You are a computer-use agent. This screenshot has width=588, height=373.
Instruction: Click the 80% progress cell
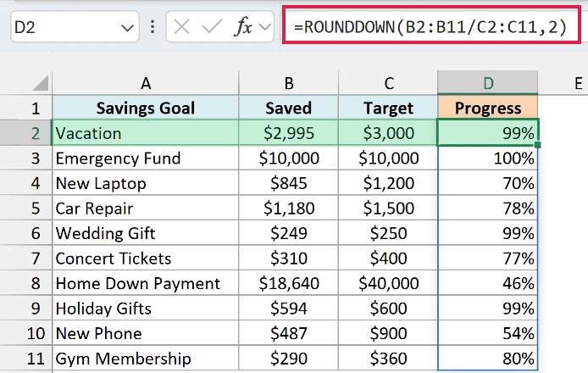[x=487, y=359]
